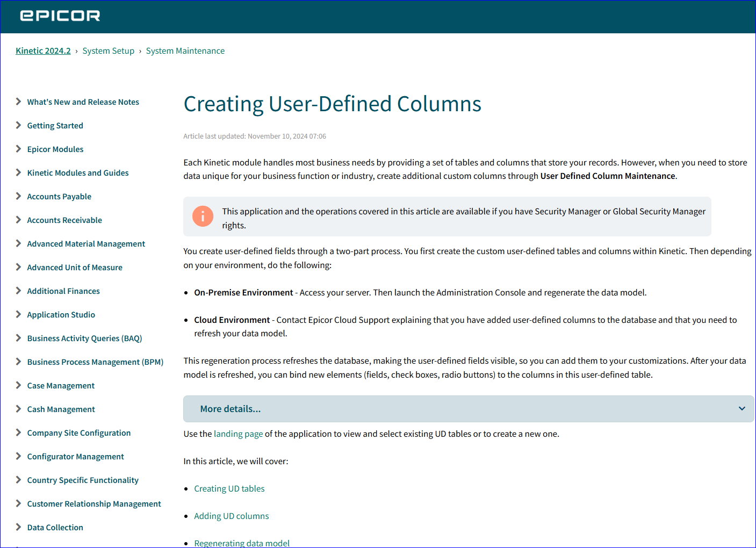Open Kinetic Modules and Guides
Image resolution: width=756 pixels, height=548 pixels.
coord(78,173)
